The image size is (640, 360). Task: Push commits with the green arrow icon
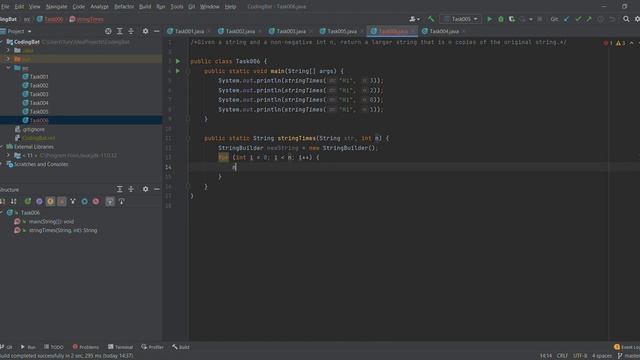[x=589, y=19]
